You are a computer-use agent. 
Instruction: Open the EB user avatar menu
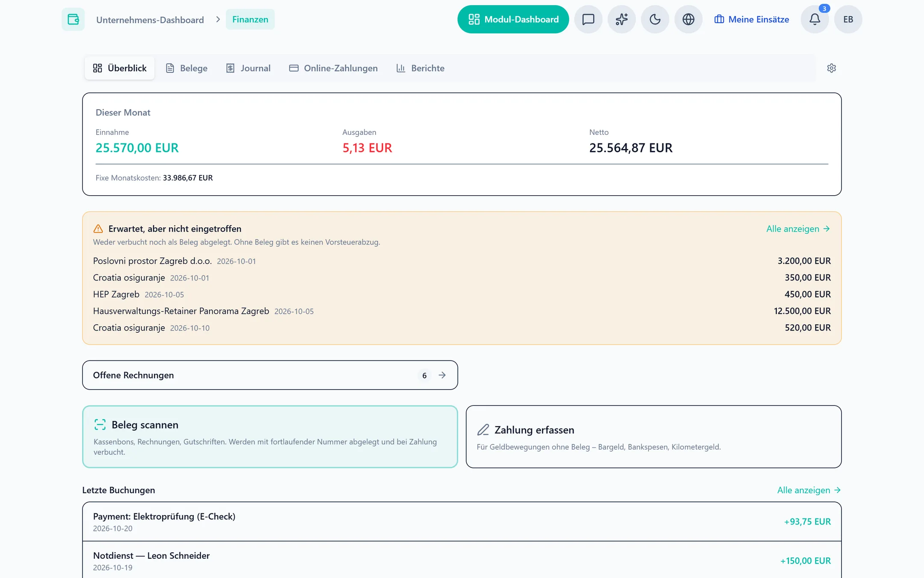848,19
